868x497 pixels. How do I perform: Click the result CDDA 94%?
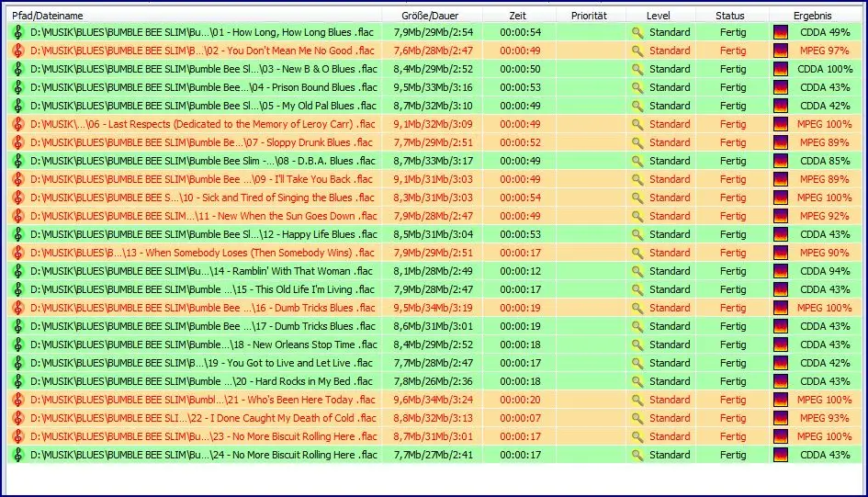(825, 271)
